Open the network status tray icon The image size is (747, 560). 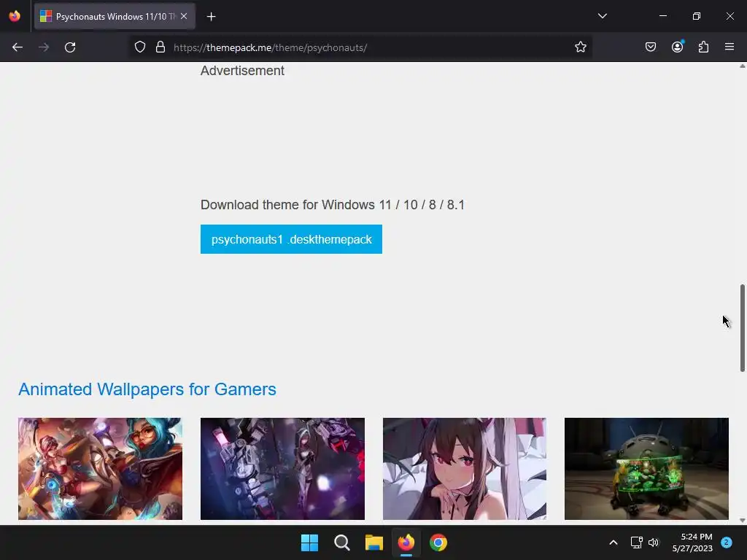click(636, 542)
